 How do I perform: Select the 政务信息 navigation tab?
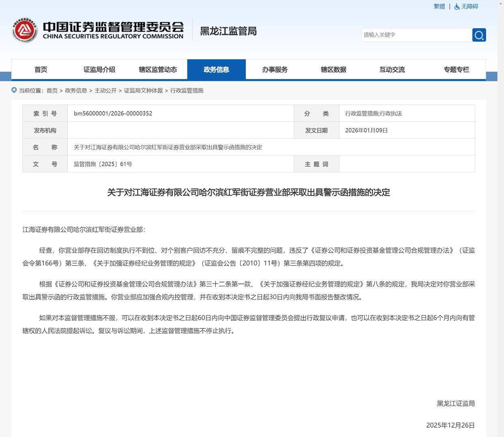[216, 69]
